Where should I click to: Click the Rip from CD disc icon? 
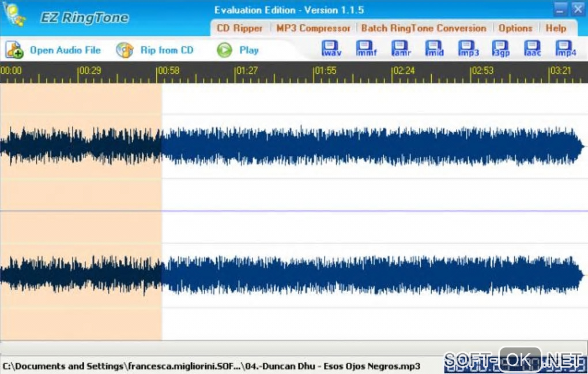[x=125, y=50]
